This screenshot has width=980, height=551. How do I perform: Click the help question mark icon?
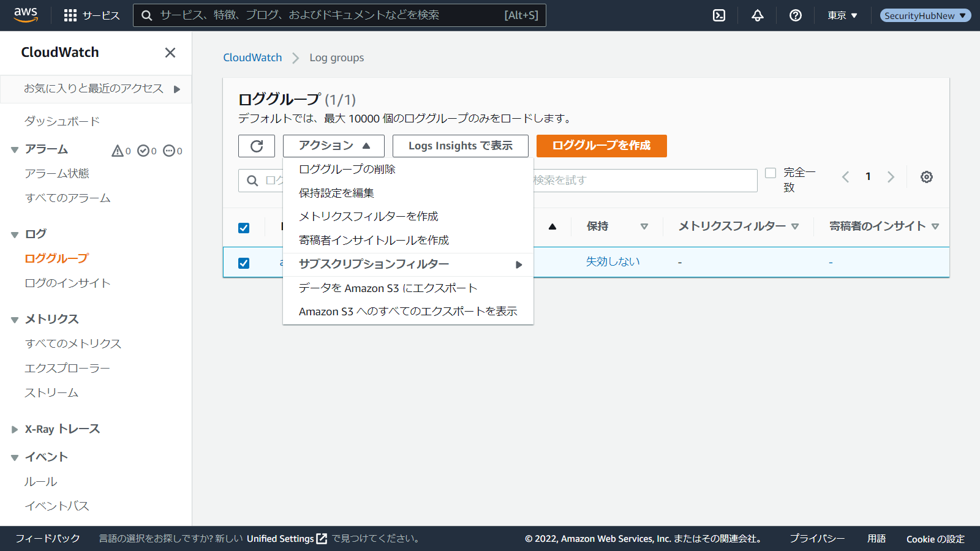pyautogui.click(x=796, y=15)
